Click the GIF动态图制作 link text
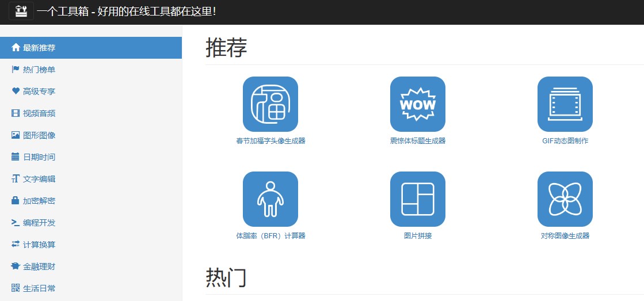This screenshot has width=644, height=301. (565, 141)
